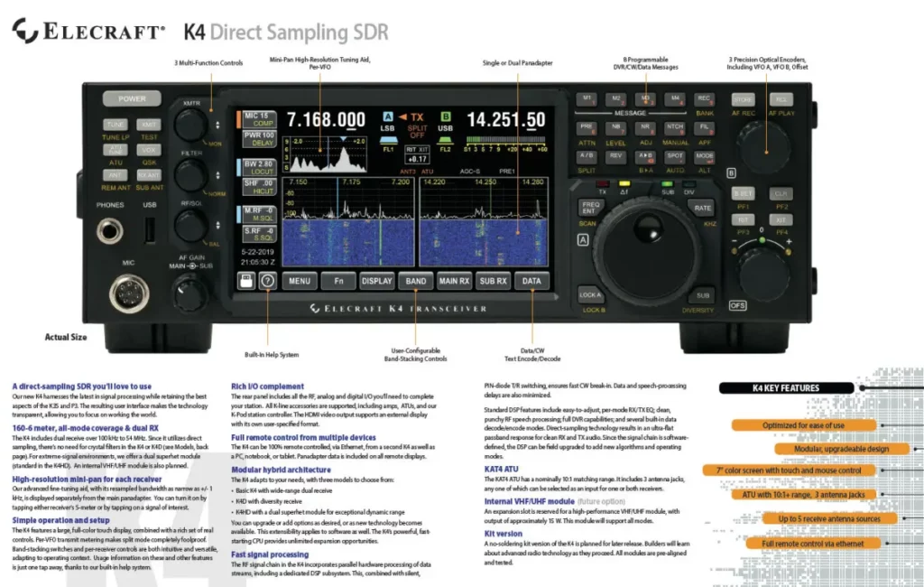The height and width of the screenshot is (587, 924).
Task: Tap the SUB RX soft key
Action: coord(494,282)
